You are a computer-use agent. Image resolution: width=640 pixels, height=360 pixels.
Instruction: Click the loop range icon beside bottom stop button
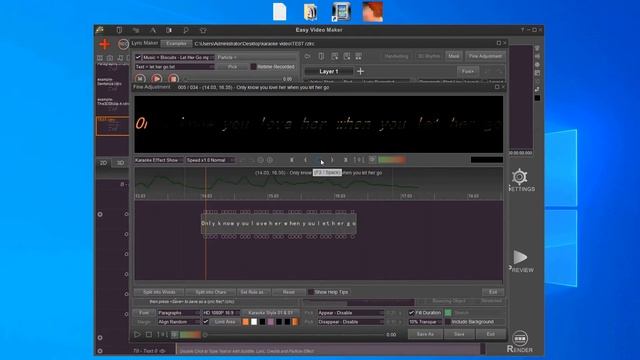(162, 334)
